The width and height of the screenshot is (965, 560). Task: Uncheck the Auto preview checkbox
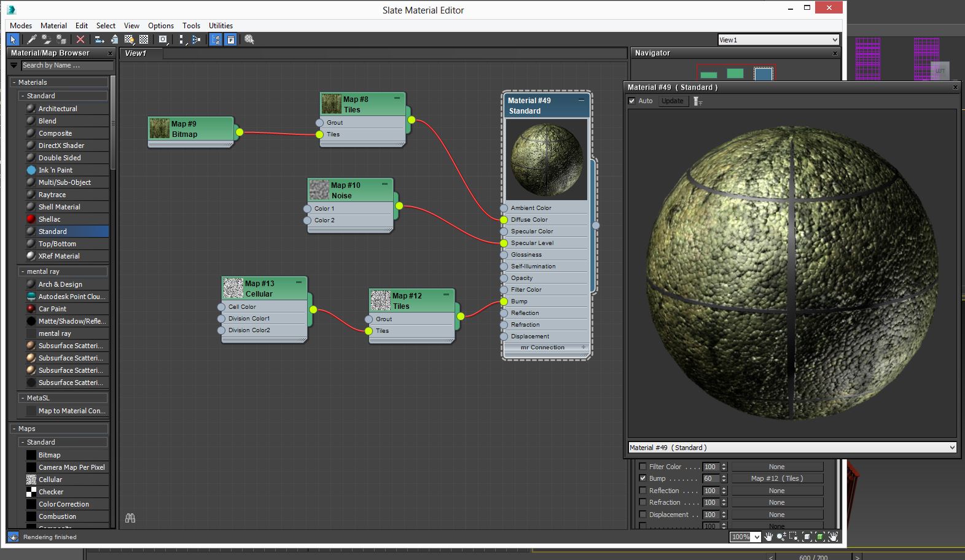[632, 101]
